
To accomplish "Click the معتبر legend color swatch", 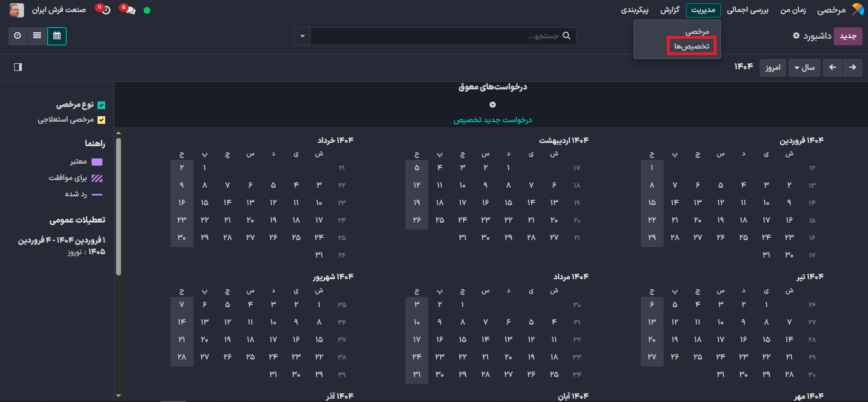I will (x=97, y=162).
